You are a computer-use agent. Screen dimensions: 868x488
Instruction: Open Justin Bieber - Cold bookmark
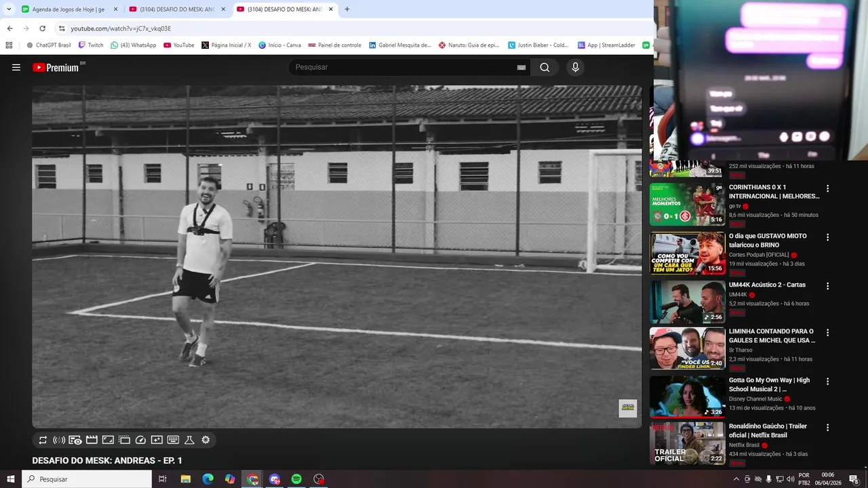pos(538,45)
